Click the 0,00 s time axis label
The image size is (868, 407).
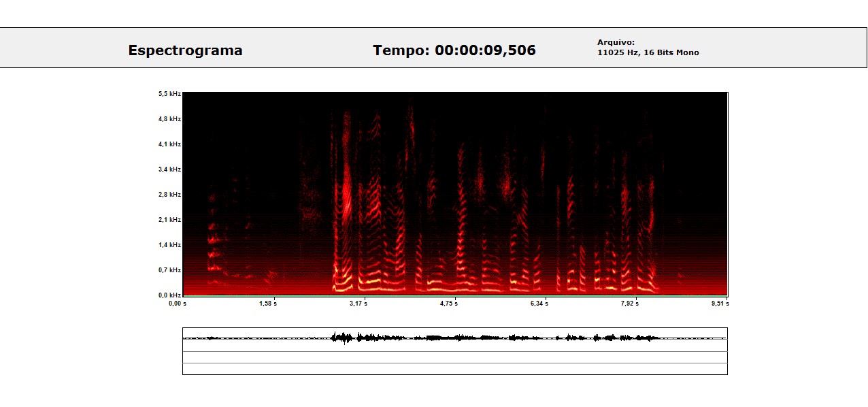click(x=177, y=304)
